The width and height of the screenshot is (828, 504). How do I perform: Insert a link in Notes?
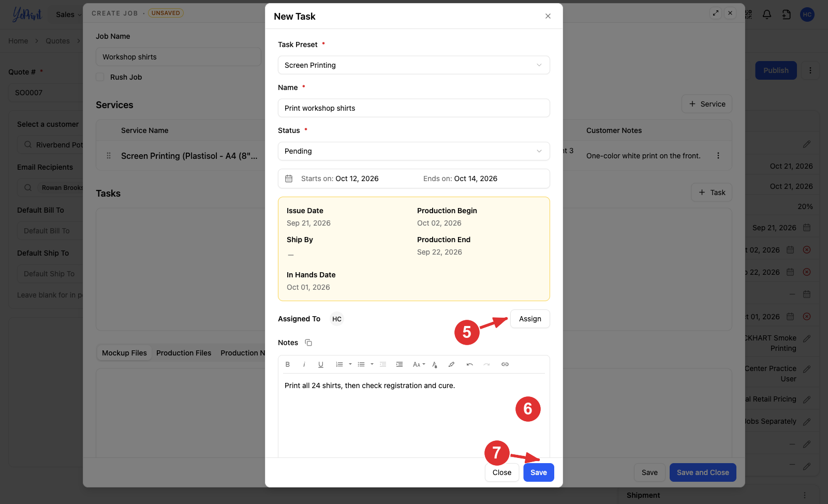click(505, 364)
